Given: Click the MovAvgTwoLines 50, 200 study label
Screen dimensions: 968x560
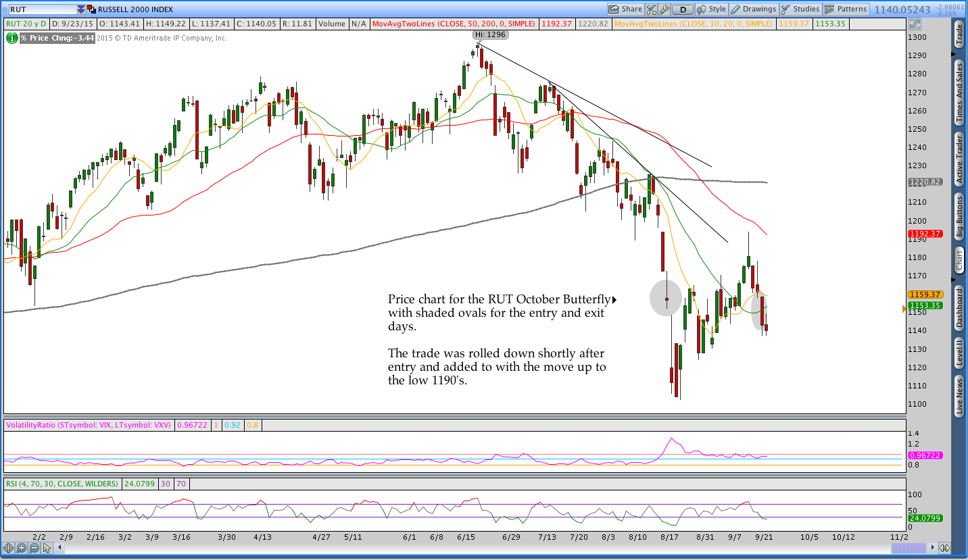Looking at the screenshot, I should point(454,24).
